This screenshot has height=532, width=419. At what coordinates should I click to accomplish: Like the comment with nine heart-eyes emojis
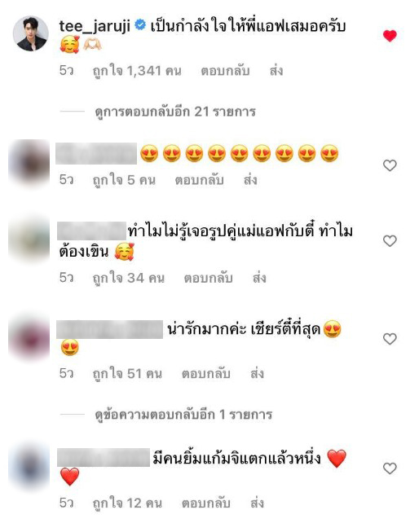pos(390,165)
